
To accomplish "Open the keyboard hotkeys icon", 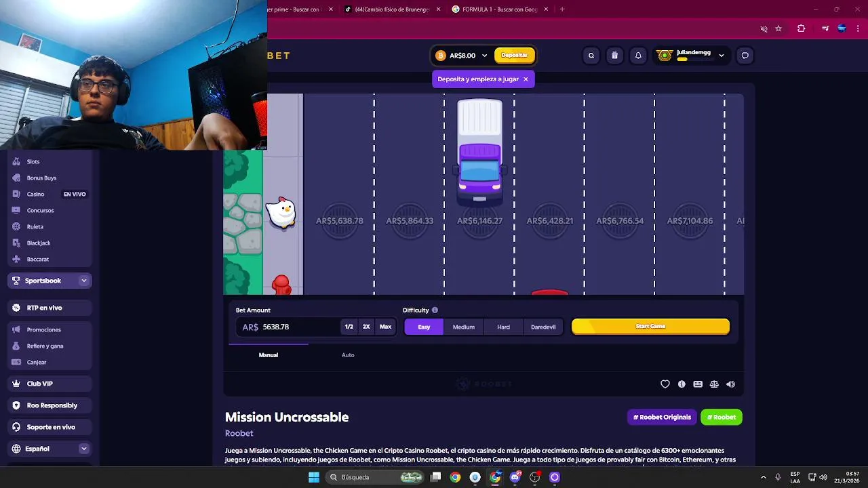I will [x=698, y=384].
